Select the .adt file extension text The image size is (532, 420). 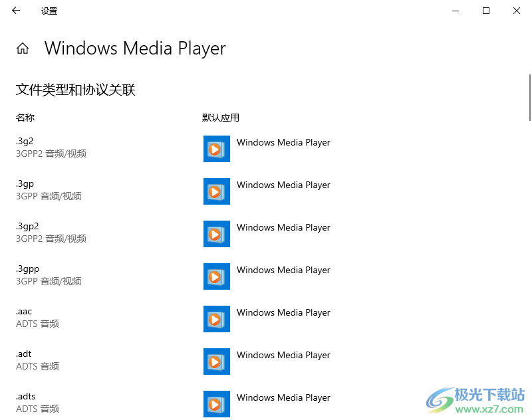23,354
